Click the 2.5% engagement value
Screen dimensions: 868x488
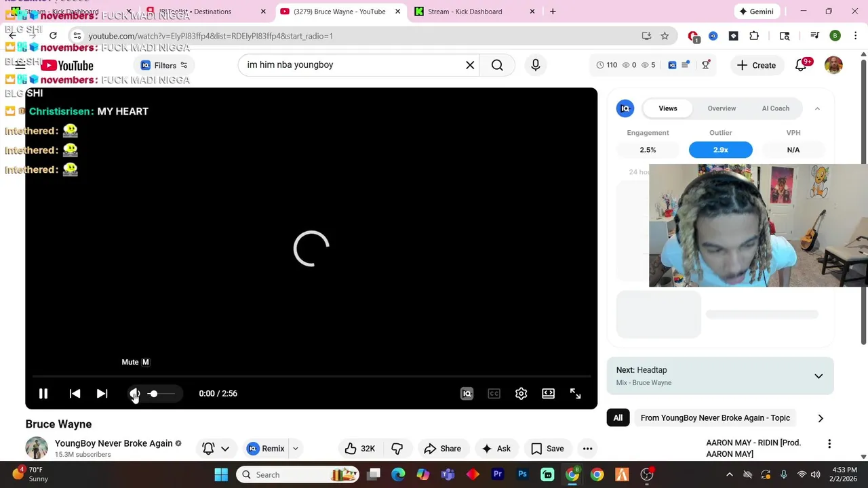pyautogui.click(x=648, y=150)
